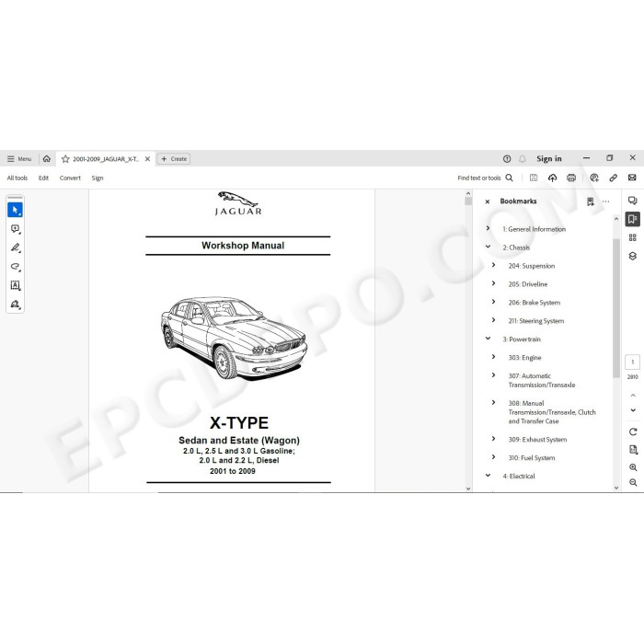Open 303: Engine bookmark text
This screenshot has height=644, width=644.
click(525, 357)
